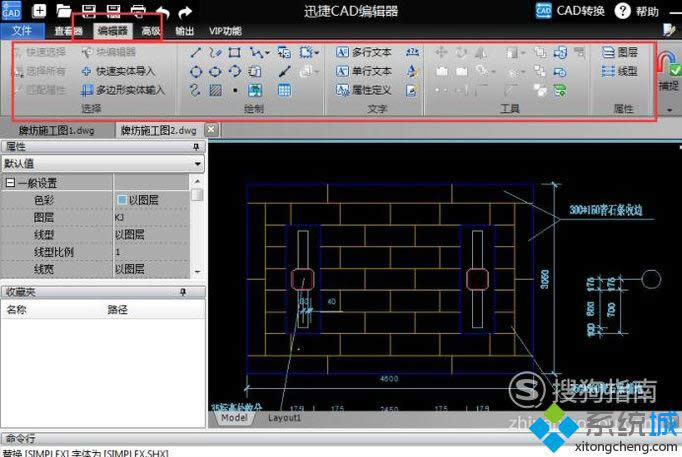The height and width of the screenshot is (457, 682).
Task: Click the 3D box icon in draw group
Action: (x=255, y=71)
